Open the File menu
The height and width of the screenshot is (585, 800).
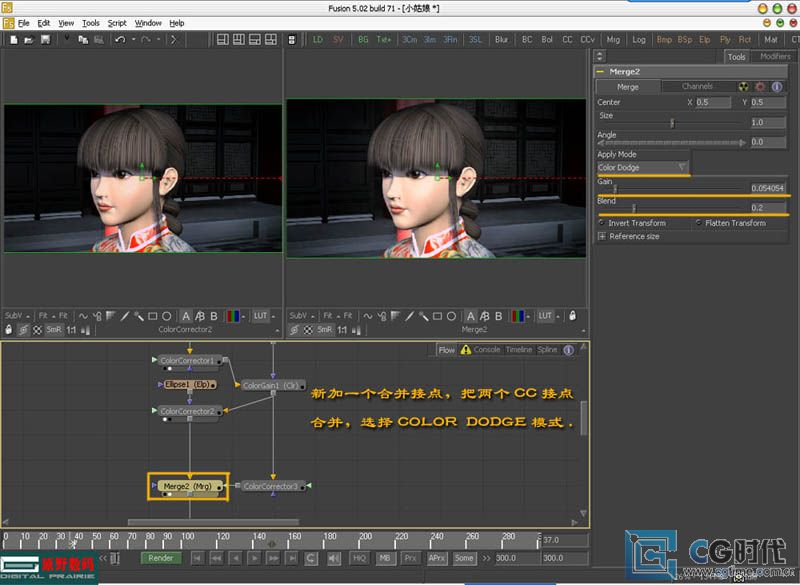coord(23,23)
